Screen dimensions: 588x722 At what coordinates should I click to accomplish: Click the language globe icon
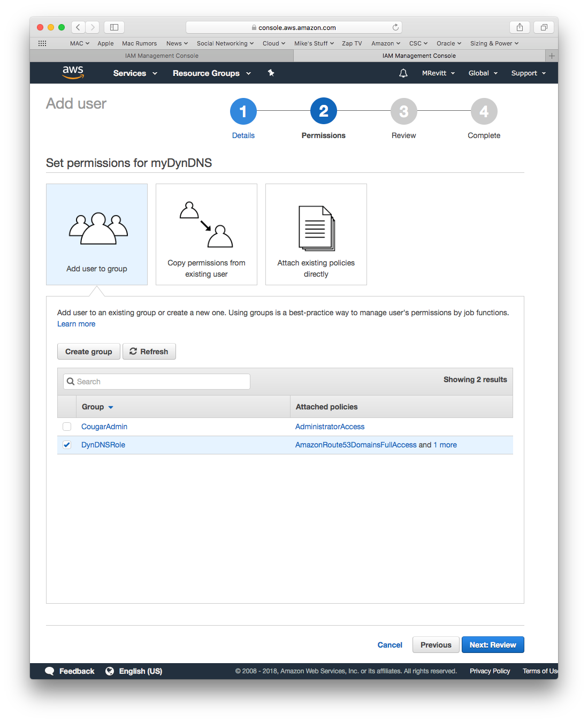[x=110, y=671]
